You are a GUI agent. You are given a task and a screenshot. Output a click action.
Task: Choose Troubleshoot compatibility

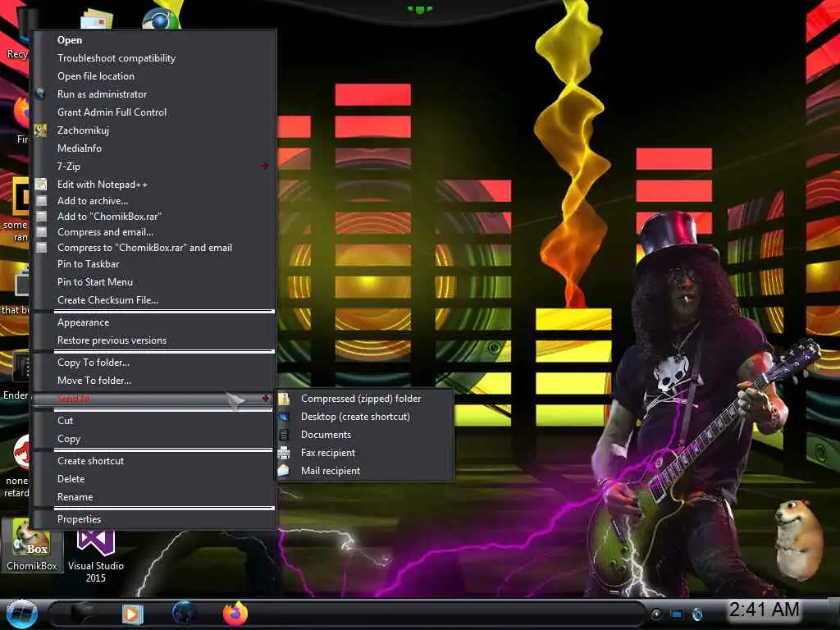(153, 58)
